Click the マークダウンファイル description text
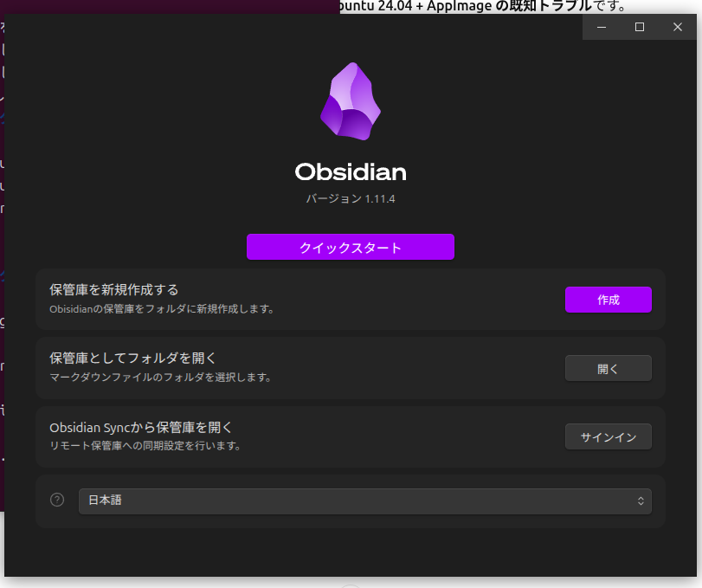Image resolution: width=702 pixels, height=588 pixels. [160, 378]
